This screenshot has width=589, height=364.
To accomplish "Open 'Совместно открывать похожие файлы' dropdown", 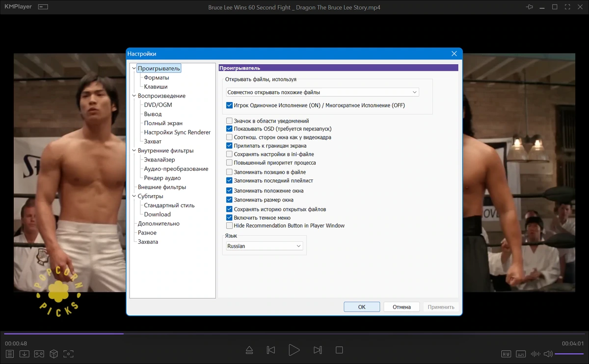I will (x=322, y=92).
